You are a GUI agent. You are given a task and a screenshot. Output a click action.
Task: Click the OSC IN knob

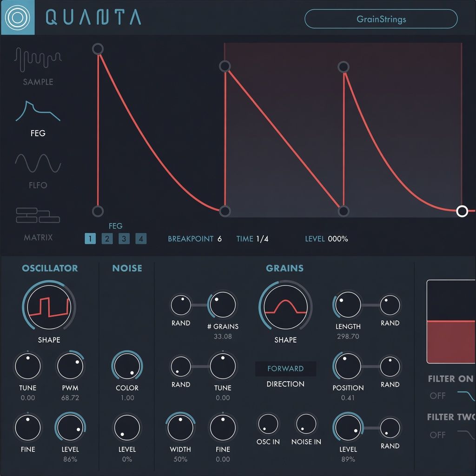268,424
